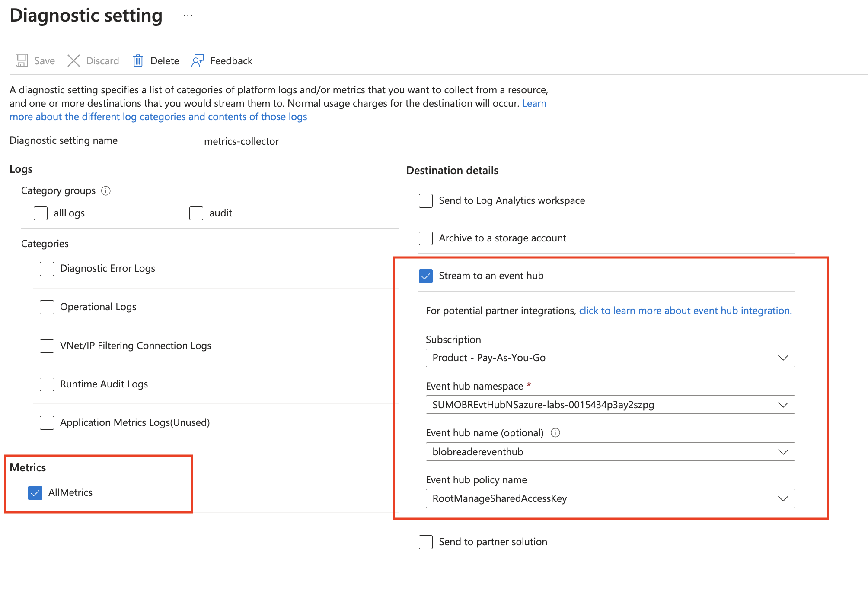The height and width of the screenshot is (603, 868).
Task: Check the Diagnostic Error Logs checkbox
Action: pyautogui.click(x=47, y=269)
